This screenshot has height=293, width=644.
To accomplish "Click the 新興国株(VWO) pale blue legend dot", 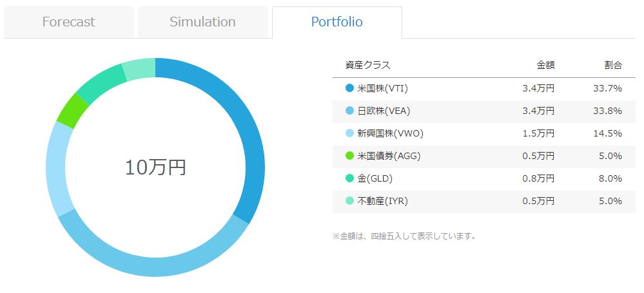I will [x=349, y=133].
